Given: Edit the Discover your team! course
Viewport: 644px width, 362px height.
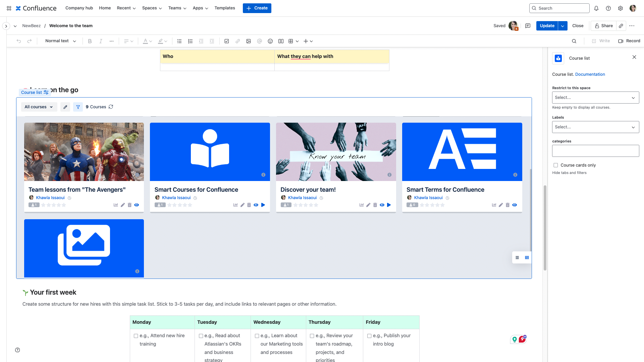Looking at the screenshot, I should [x=368, y=205].
